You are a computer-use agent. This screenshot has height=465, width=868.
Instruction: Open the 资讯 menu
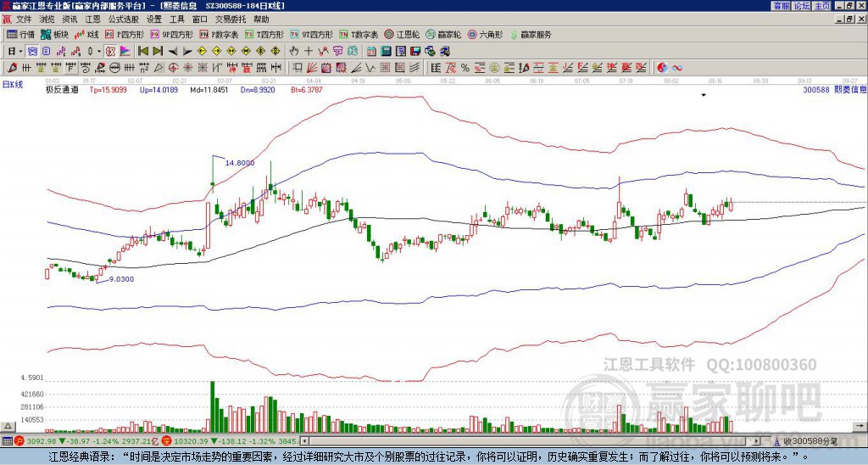[x=70, y=20]
